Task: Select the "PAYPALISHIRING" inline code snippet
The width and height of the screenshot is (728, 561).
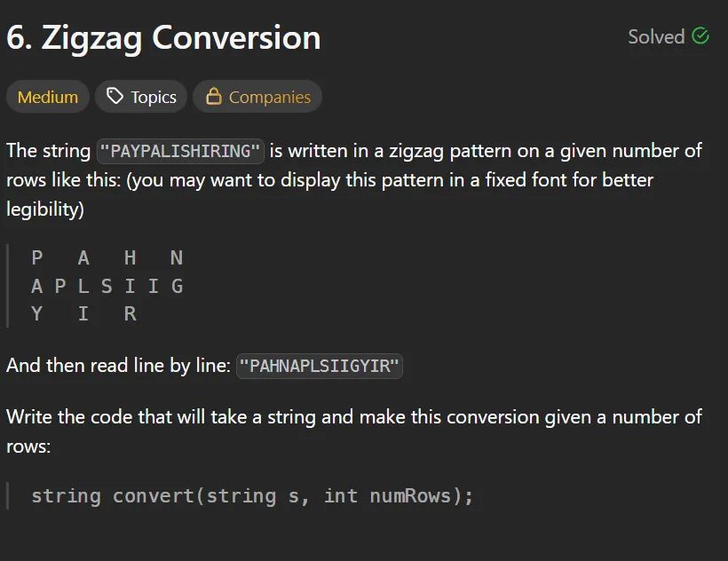Action: tap(180, 151)
